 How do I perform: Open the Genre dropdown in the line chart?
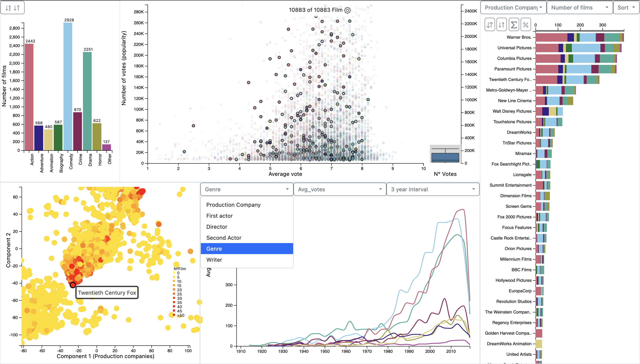(246, 189)
